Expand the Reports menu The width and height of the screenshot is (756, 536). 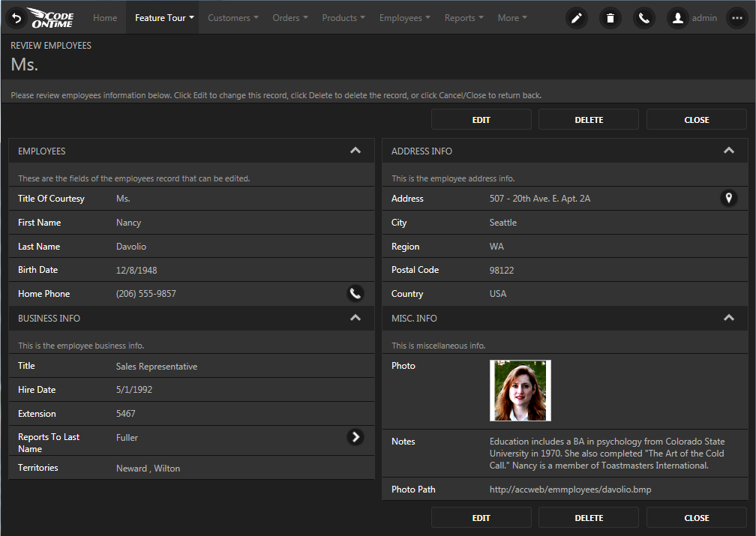pos(463,18)
